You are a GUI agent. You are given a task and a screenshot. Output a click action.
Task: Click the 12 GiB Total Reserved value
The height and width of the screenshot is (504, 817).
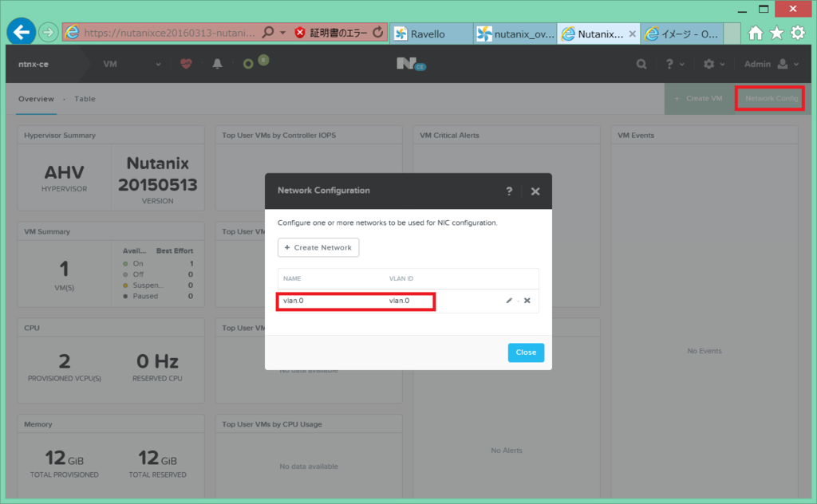pyautogui.click(x=157, y=459)
